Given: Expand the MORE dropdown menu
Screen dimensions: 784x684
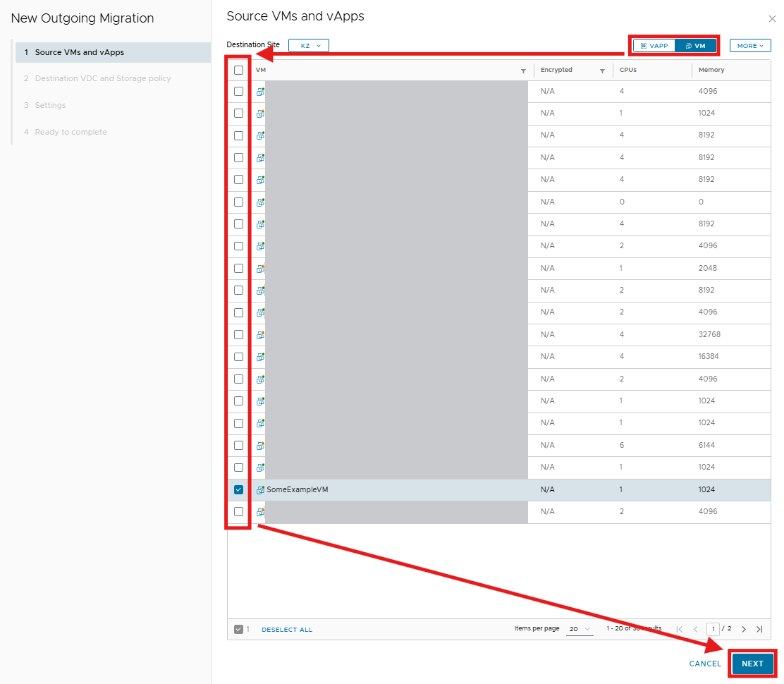Looking at the screenshot, I should coord(750,46).
